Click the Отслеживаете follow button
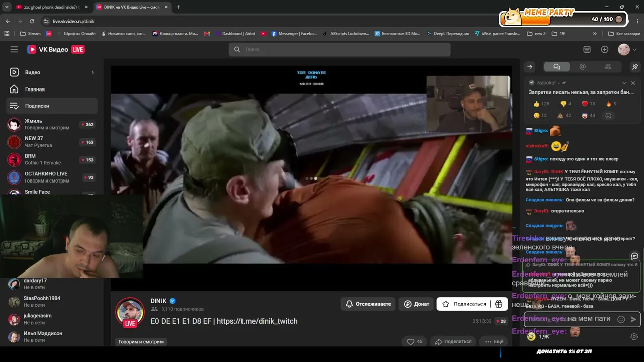The width and height of the screenshot is (644, 362). pos(368,304)
